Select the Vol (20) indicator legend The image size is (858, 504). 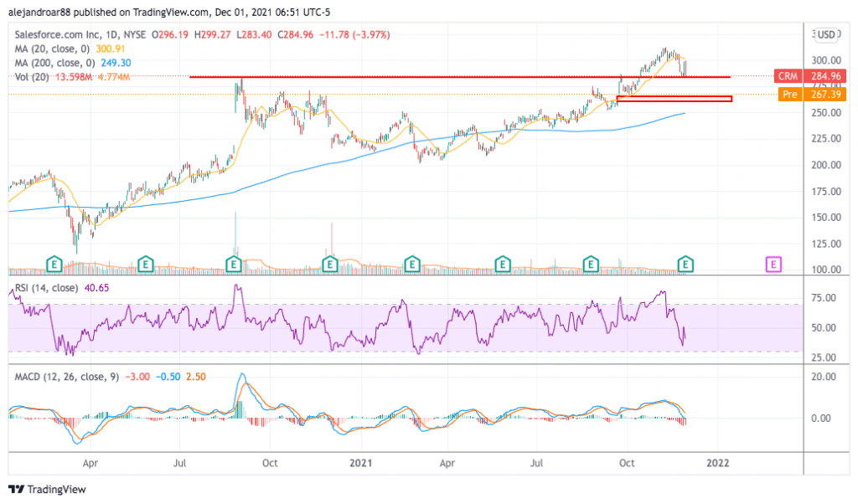(x=32, y=77)
